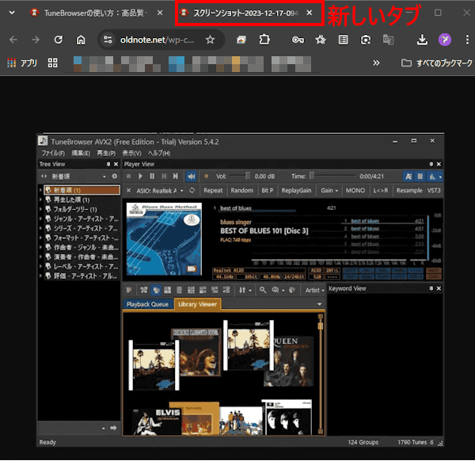475x476 pixels.
Task: Click the refresh icon next to ASIO device
Action: [x=192, y=191]
